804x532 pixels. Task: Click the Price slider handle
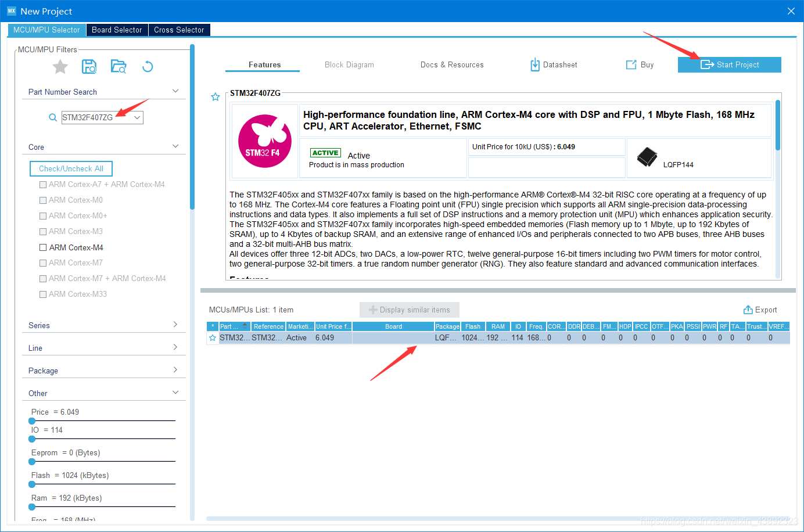tap(32, 420)
